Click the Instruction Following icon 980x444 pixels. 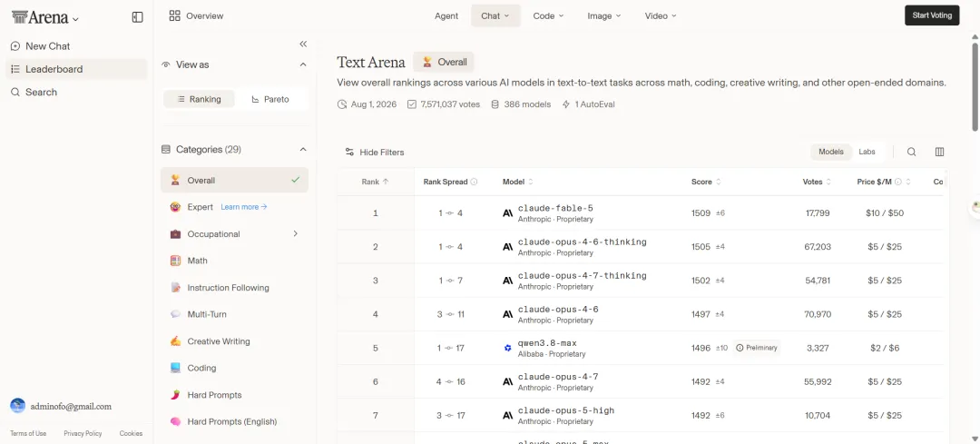click(176, 288)
